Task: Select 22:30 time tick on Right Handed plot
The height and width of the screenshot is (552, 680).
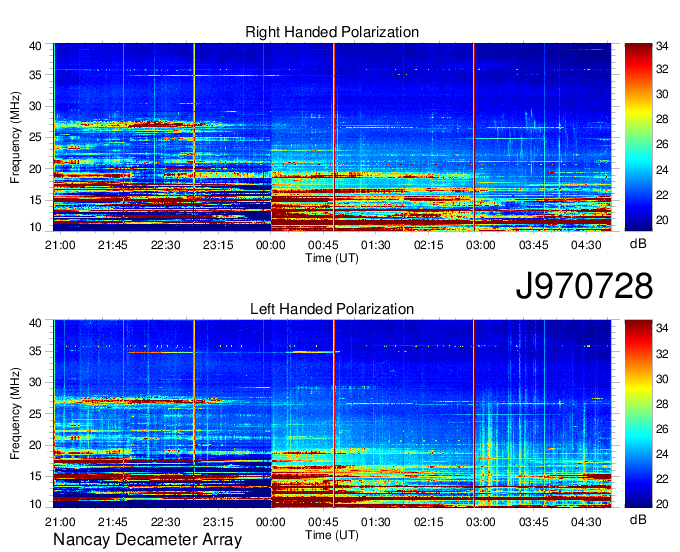Action: click(166, 245)
